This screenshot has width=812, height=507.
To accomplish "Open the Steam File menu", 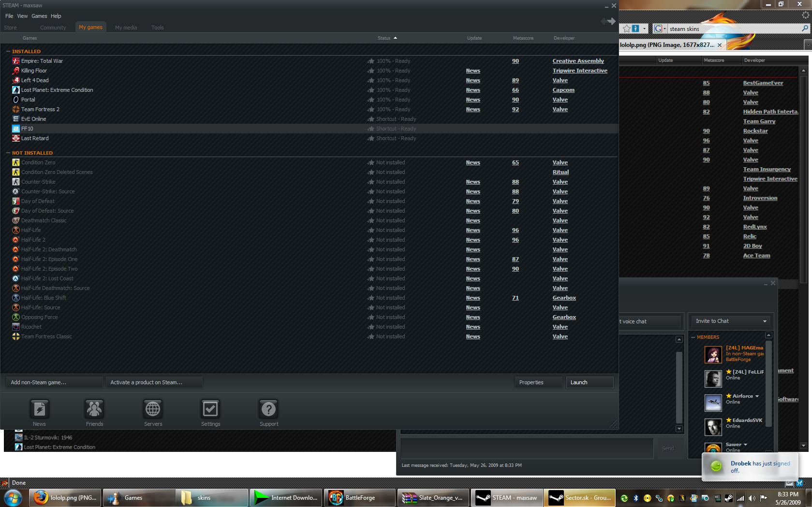I will click(x=9, y=16).
